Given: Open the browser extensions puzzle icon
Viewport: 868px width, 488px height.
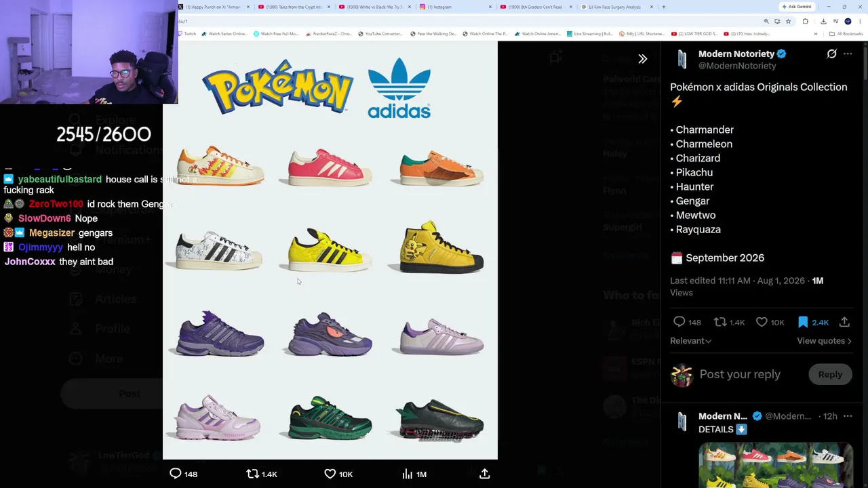Looking at the screenshot, I should [x=806, y=21].
